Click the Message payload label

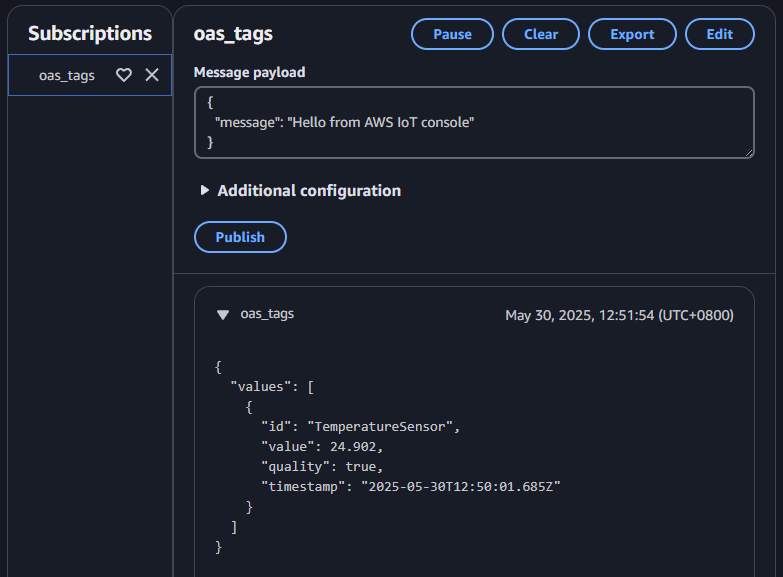[x=249, y=72]
